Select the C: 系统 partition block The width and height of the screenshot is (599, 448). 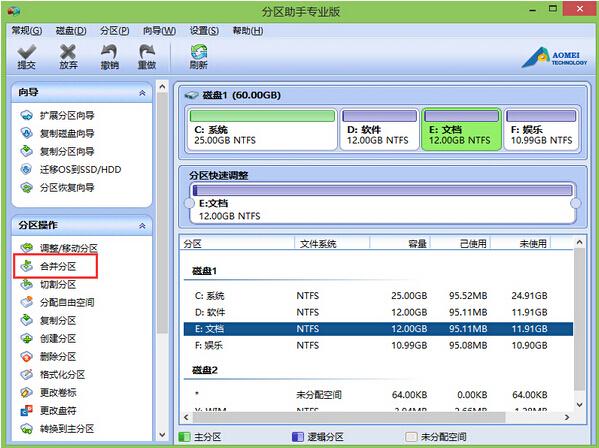262,129
